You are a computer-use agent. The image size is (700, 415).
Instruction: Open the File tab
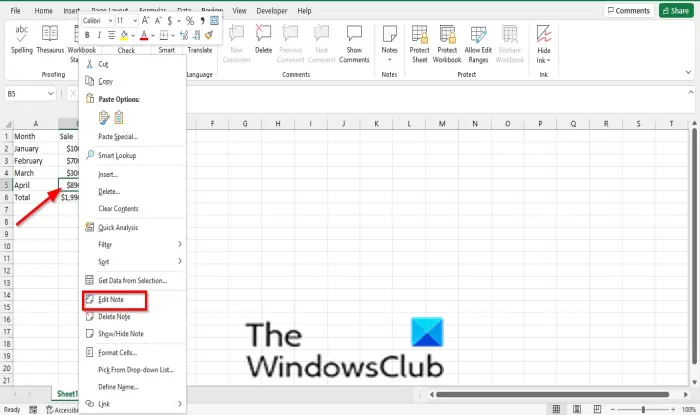coord(15,11)
